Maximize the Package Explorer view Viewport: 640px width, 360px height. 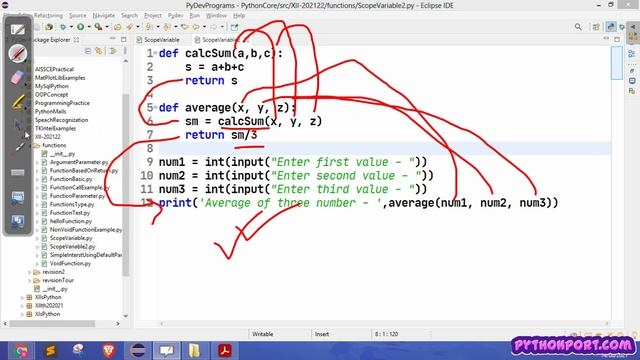(x=124, y=40)
